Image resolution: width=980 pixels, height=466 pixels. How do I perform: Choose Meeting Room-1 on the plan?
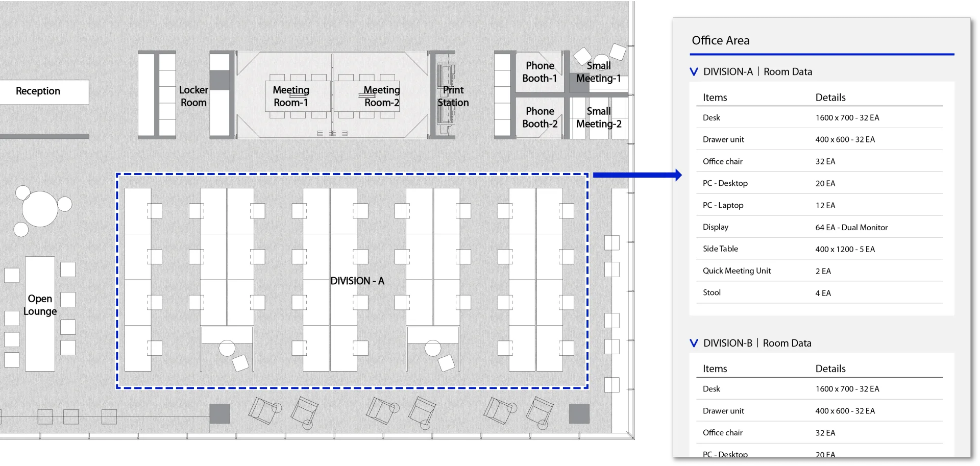click(x=291, y=96)
